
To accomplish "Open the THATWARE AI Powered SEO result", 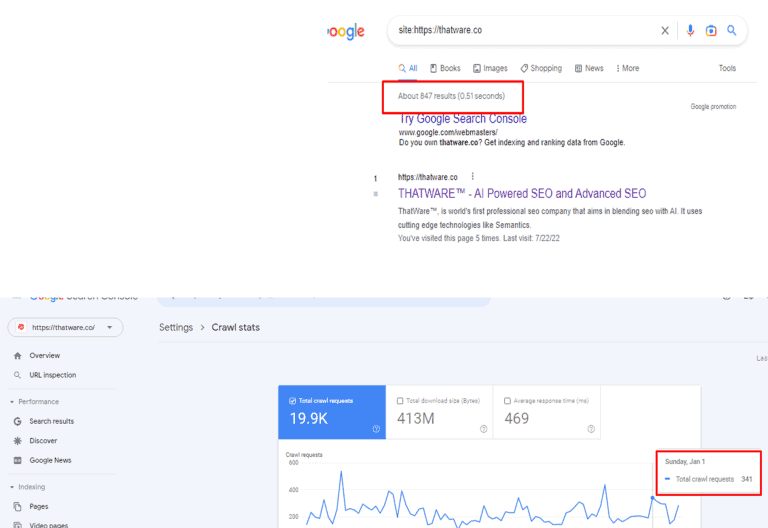I will coord(522,193).
